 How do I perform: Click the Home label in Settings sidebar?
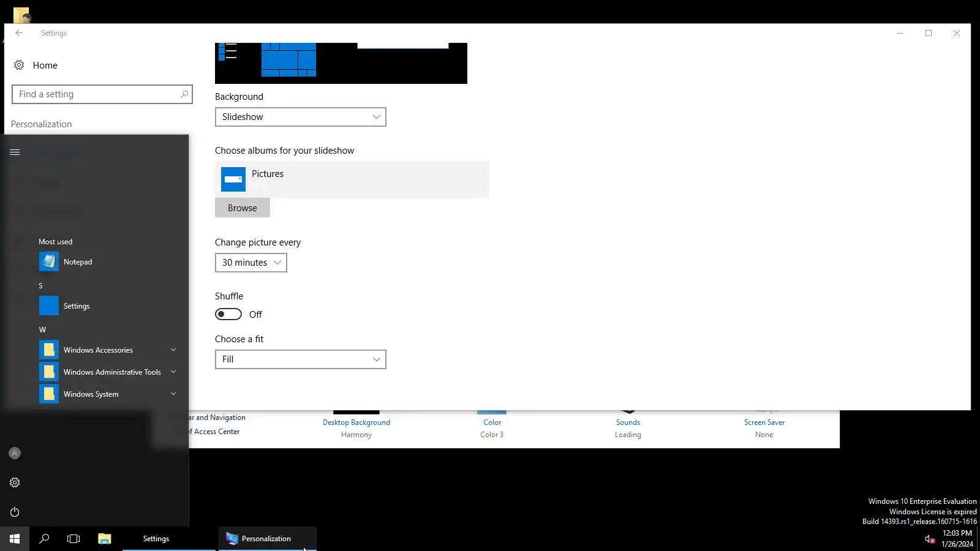pyautogui.click(x=45, y=66)
